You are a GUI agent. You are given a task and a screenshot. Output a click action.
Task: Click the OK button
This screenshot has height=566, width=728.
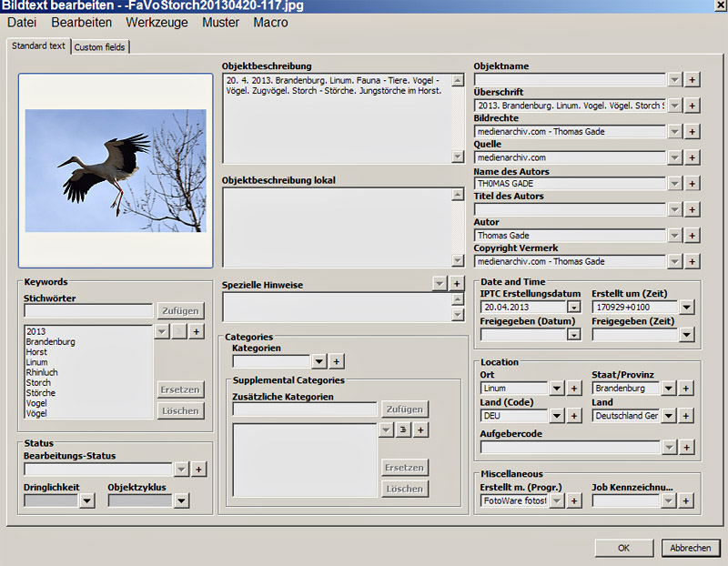[623, 548]
